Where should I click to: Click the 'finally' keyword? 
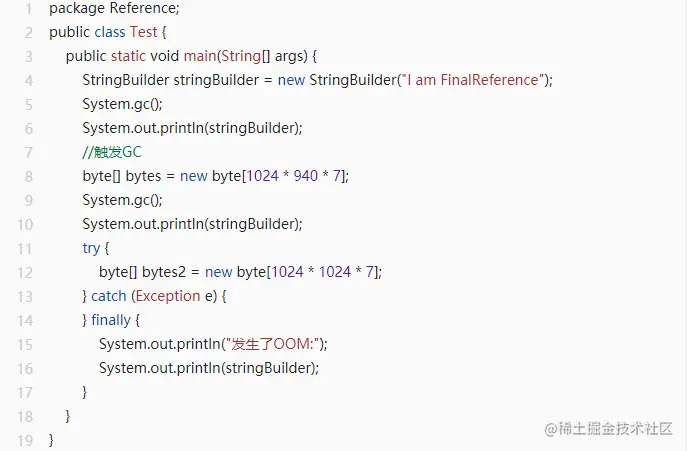[111, 320]
